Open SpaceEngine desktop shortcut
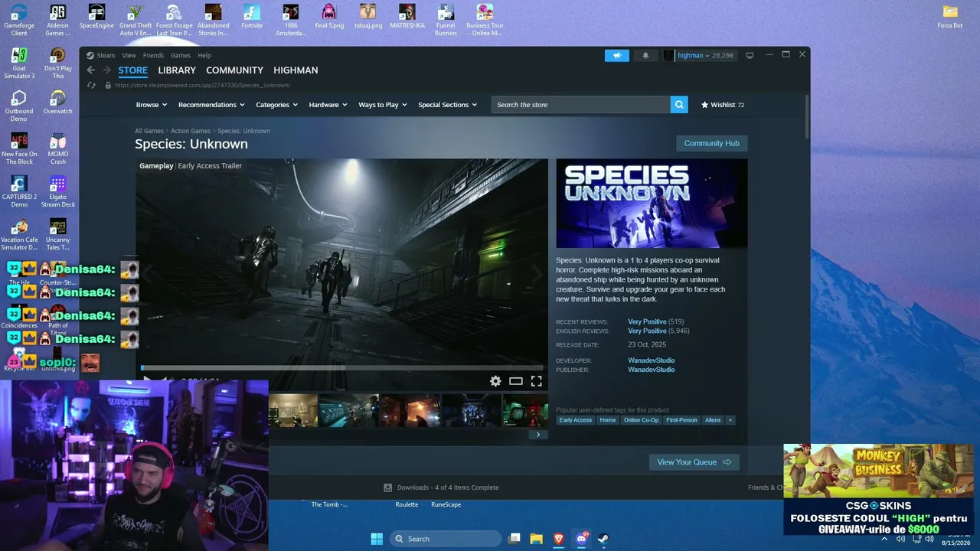The image size is (980, 551). (96, 17)
